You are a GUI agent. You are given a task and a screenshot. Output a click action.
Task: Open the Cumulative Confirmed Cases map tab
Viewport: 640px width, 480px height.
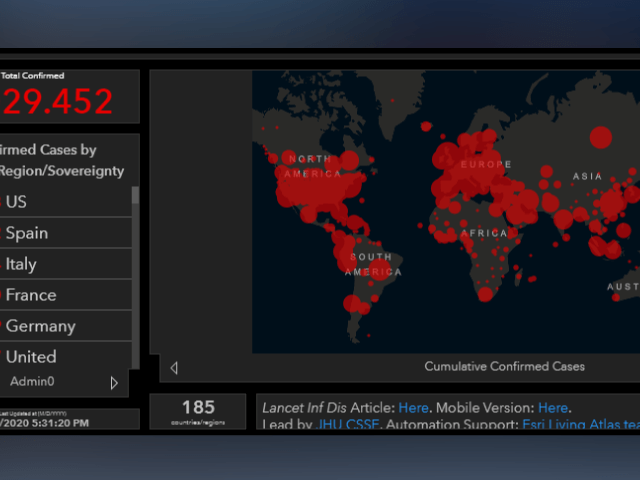(x=504, y=367)
